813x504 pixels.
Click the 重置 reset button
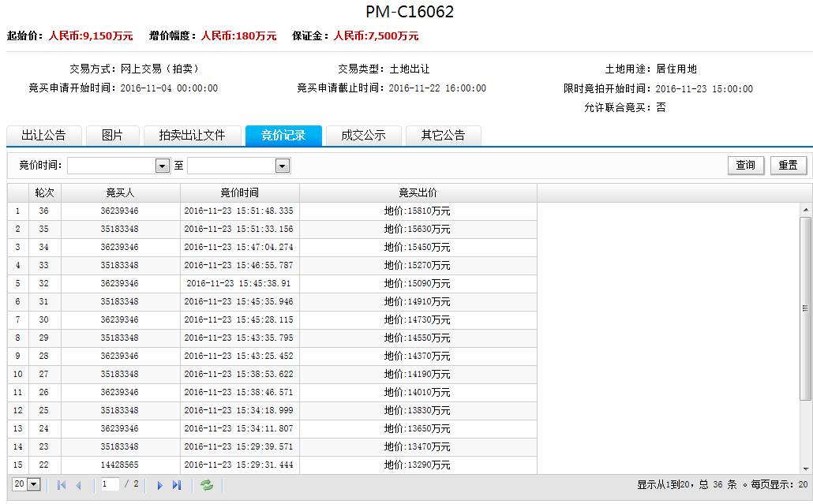(x=788, y=165)
